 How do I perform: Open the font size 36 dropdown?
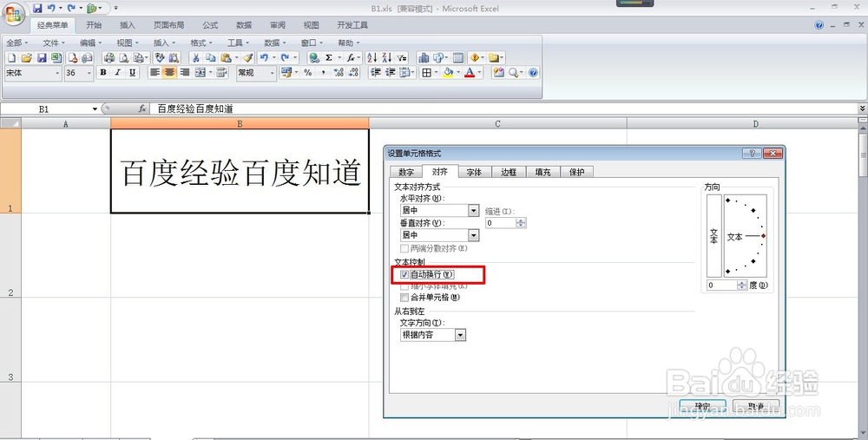click(x=89, y=73)
